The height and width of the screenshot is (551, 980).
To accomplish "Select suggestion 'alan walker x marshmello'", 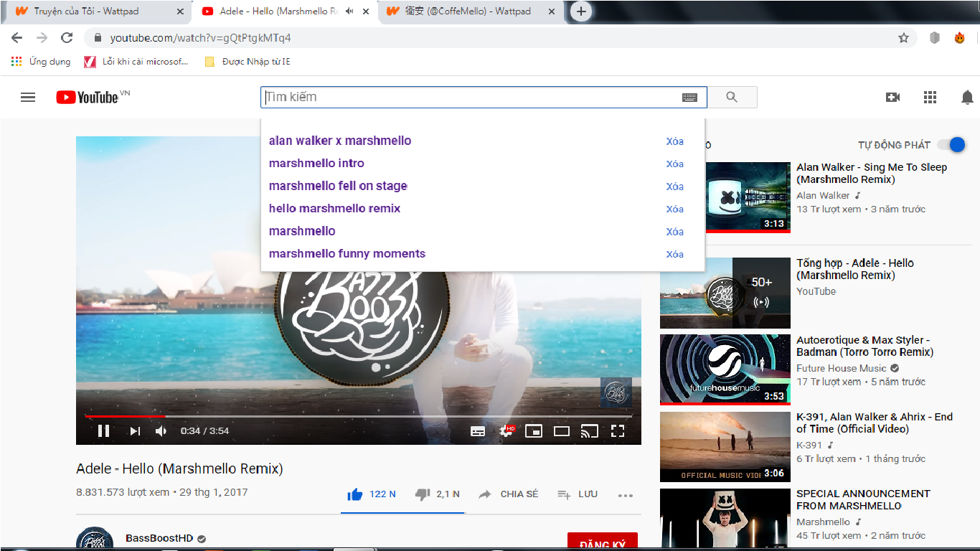I will coord(340,141).
